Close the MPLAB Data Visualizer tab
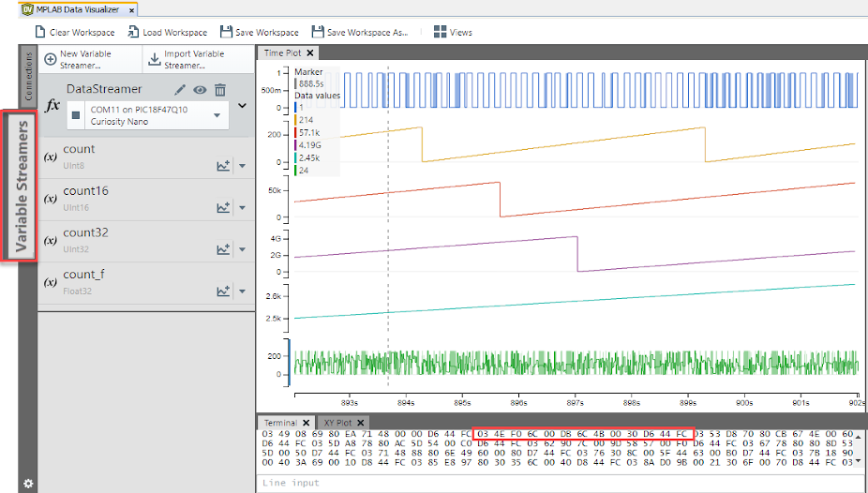The height and width of the screenshot is (493, 868). pos(132,10)
